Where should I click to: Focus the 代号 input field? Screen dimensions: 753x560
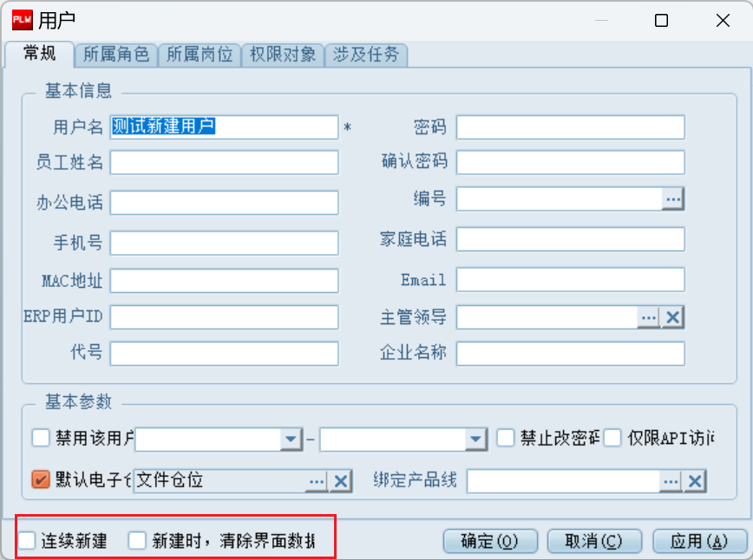click(225, 354)
